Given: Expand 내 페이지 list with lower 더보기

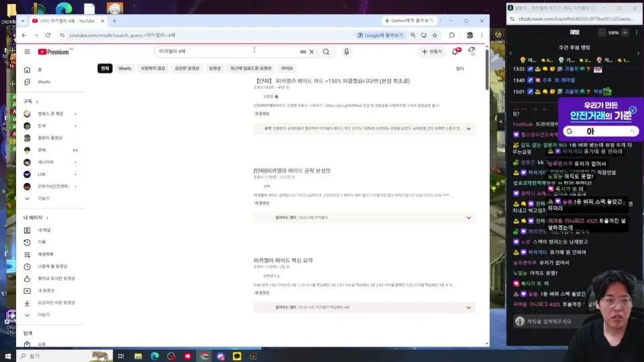Looking at the screenshot, I should (43, 315).
